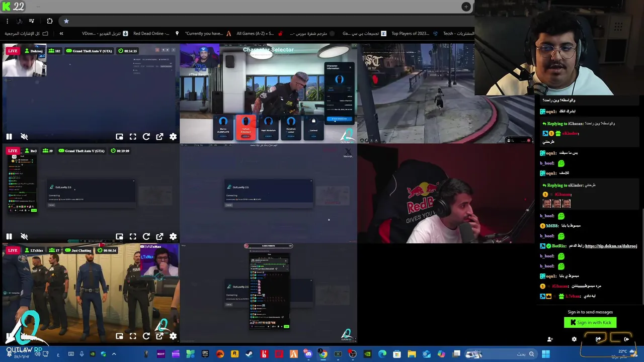Screen dimensions: 644x362
Task: Pop out the Dahrooj stream
Action: [x=159, y=136]
